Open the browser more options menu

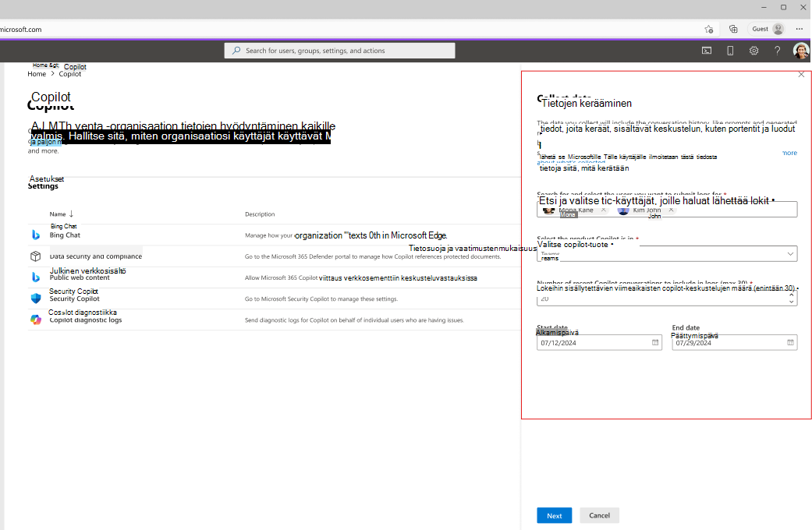(x=800, y=29)
